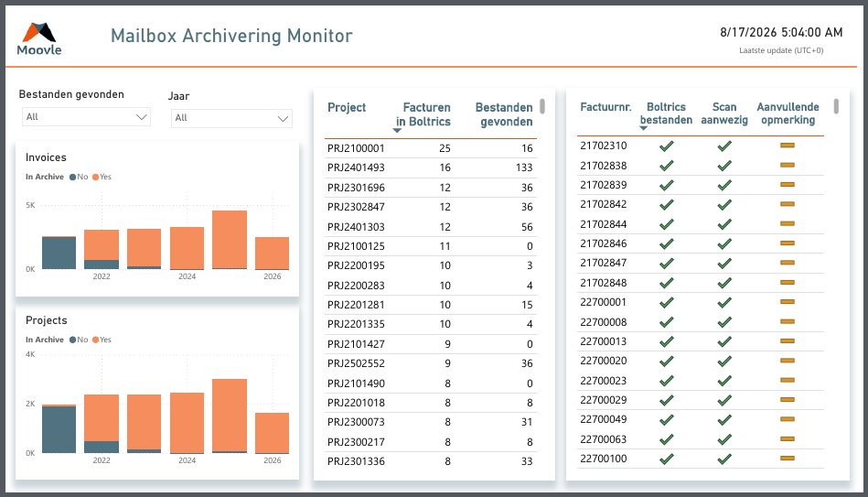Select invoice number 22700001

pyautogui.click(x=604, y=303)
